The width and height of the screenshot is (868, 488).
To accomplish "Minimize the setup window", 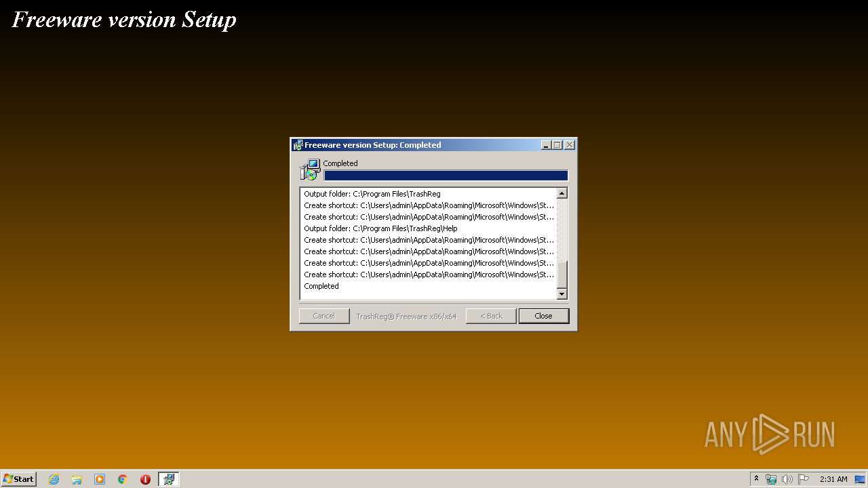I will point(546,145).
